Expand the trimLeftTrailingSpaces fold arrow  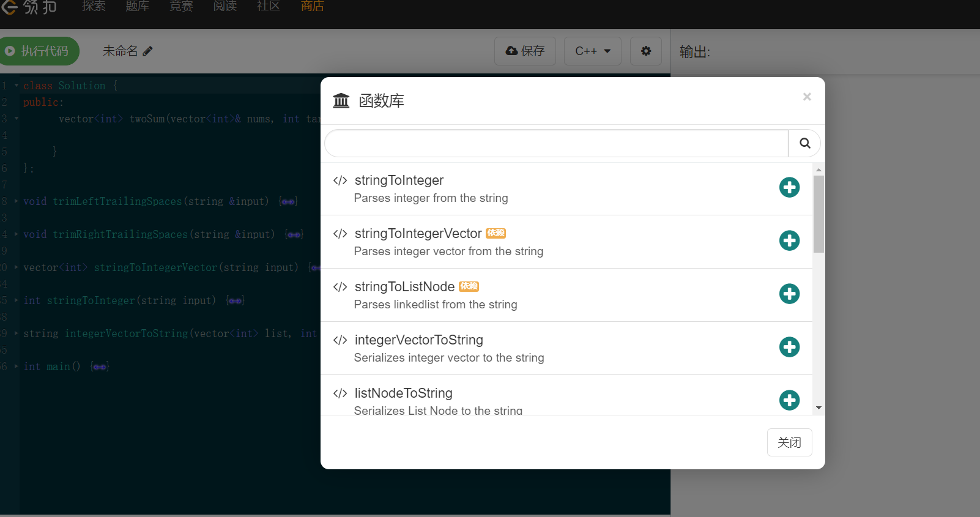17,201
